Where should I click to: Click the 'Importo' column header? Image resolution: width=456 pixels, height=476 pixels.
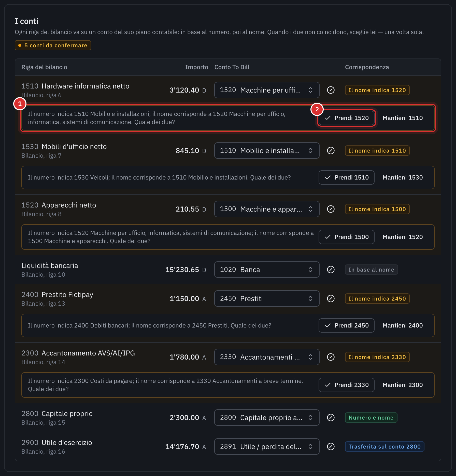196,67
